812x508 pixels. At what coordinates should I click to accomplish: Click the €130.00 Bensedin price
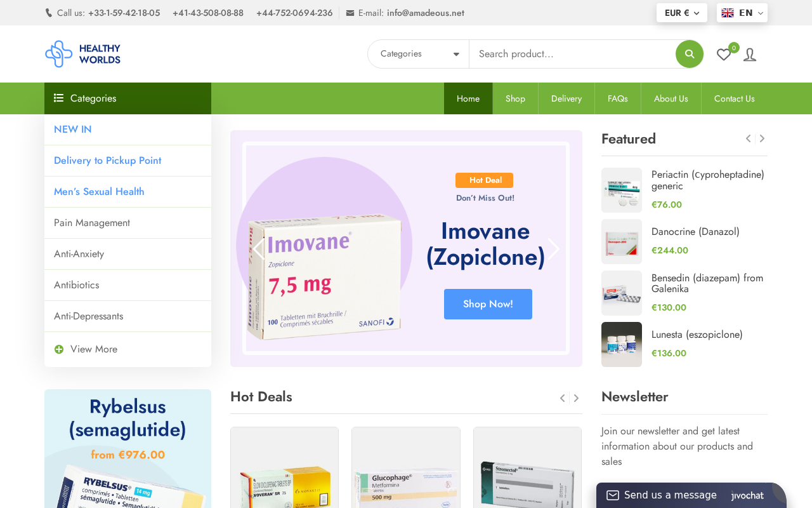[669, 308]
